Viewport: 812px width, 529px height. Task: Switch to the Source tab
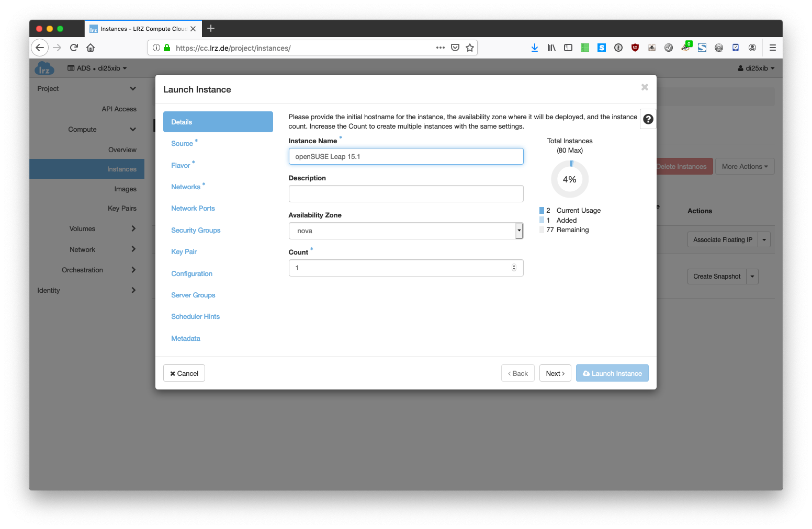(x=182, y=144)
